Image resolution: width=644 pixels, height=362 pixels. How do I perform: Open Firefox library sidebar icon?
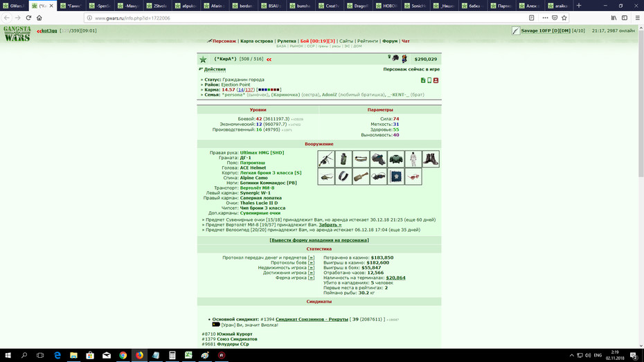[614, 17]
